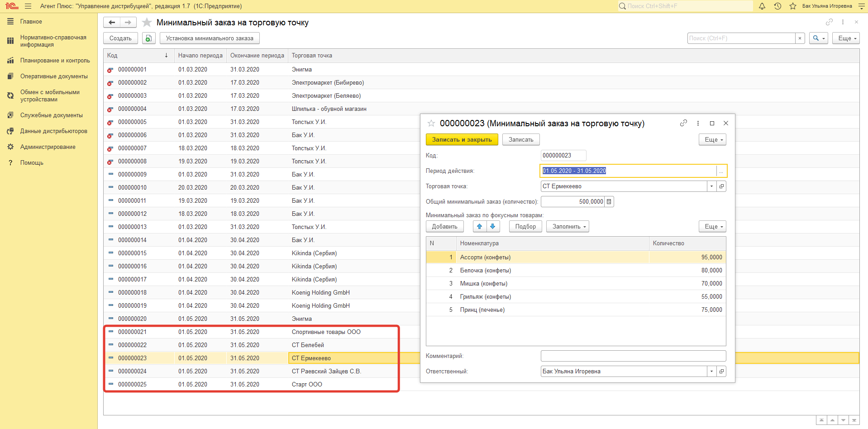Viewport: 868px width, 429px height.
Task: Expand Заполнить dropdown button
Action: (568, 227)
